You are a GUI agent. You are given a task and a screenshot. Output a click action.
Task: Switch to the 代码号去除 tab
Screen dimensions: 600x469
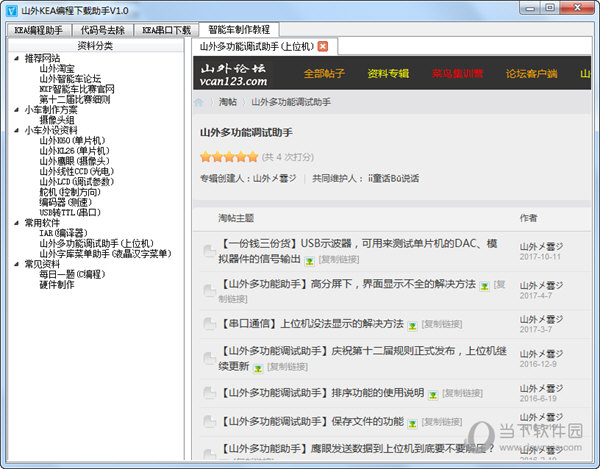click(103, 30)
